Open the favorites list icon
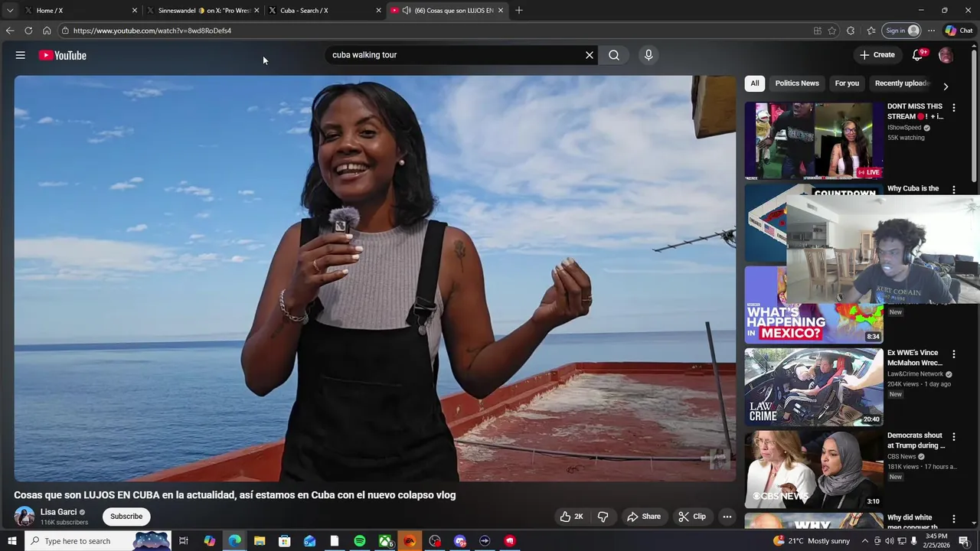Viewport: 980px width, 551px height. [871, 31]
